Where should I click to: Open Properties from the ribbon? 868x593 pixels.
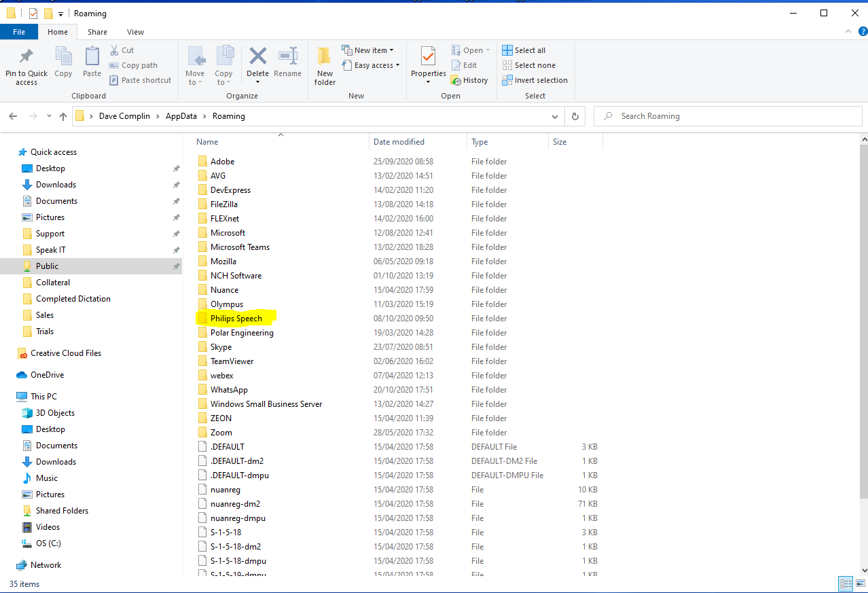[x=428, y=66]
